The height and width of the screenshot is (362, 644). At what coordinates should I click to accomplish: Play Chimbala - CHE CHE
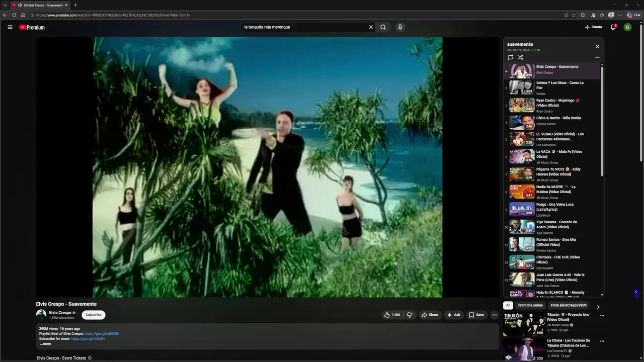point(552,262)
